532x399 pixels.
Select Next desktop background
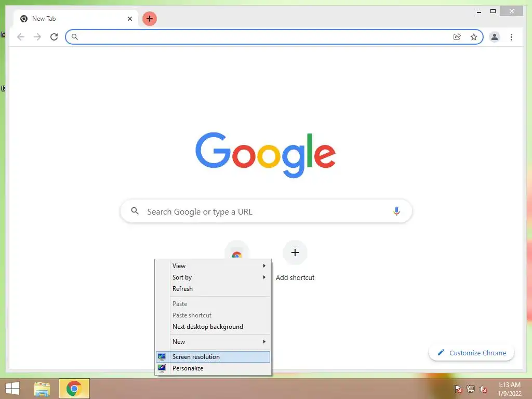(x=213, y=327)
